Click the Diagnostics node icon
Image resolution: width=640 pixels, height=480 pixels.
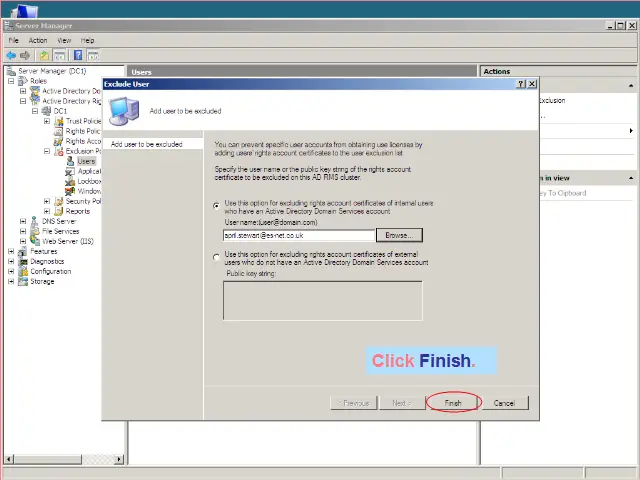23,261
